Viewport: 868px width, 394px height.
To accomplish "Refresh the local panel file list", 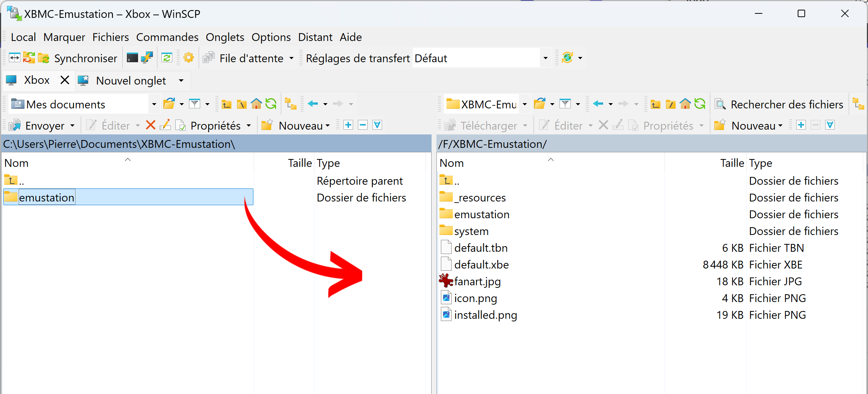I will click(x=271, y=104).
